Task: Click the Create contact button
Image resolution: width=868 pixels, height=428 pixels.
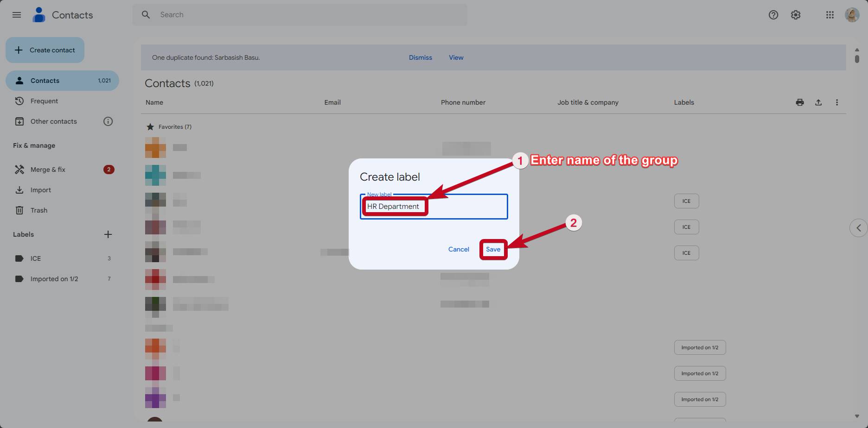Action: tap(45, 50)
